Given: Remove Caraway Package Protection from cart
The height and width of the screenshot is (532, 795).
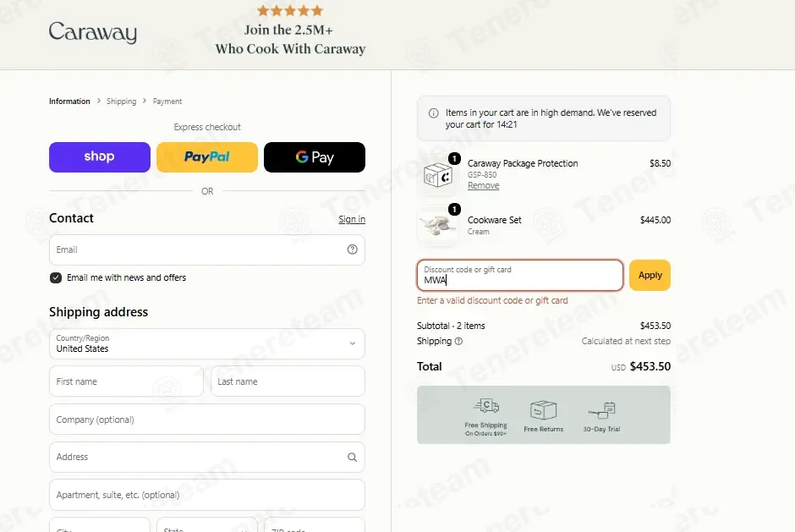Looking at the screenshot, I should (483, 185).
